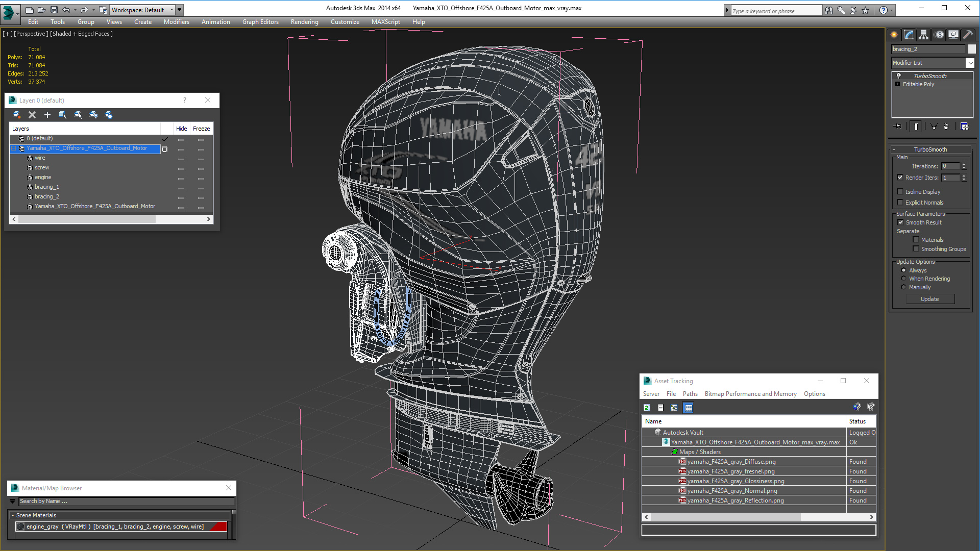Image resolution: width=980 pixels, height=551 pixels.
Task: Open the Hierarchy command panel tab
Action: tap(924, 35)
